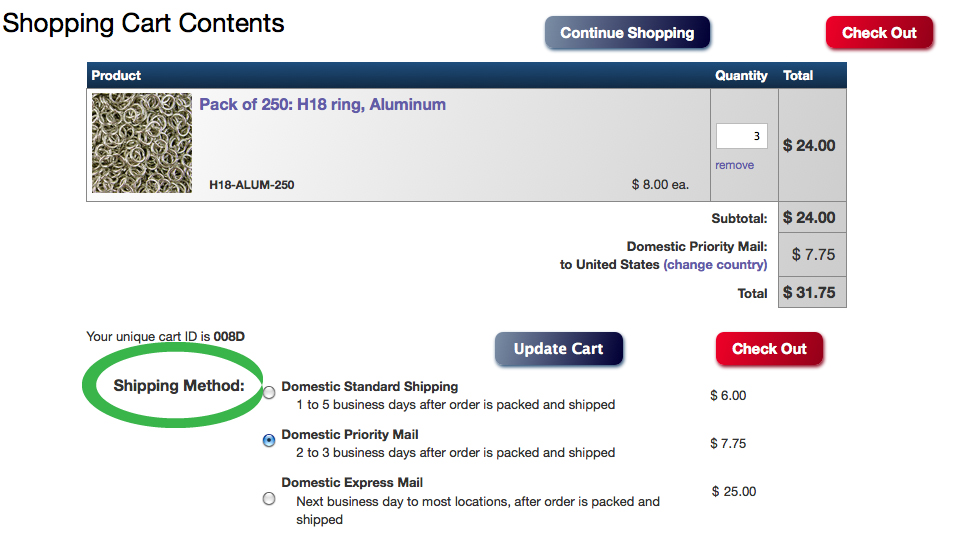Click the top Check Out button
Viewport: 964px width, 556px height.
point(879,33)
